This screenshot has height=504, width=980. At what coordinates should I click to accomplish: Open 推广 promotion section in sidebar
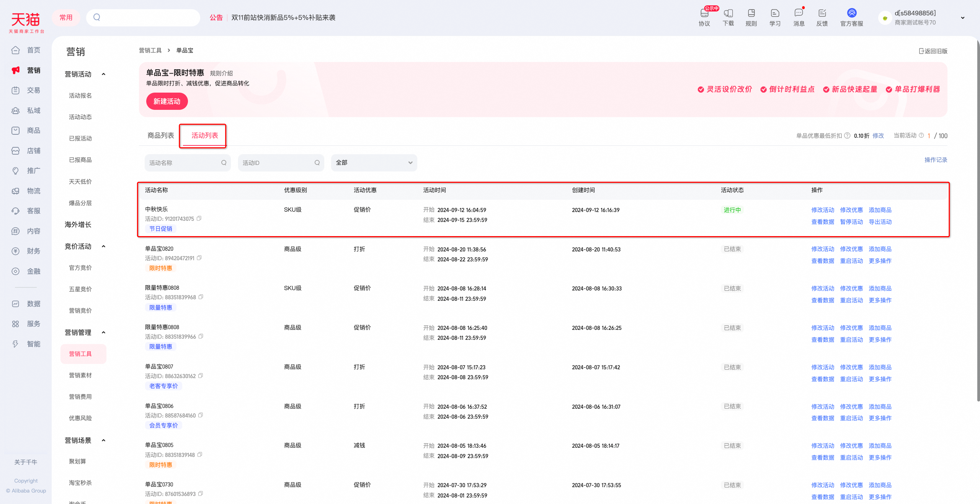[26, 171]
